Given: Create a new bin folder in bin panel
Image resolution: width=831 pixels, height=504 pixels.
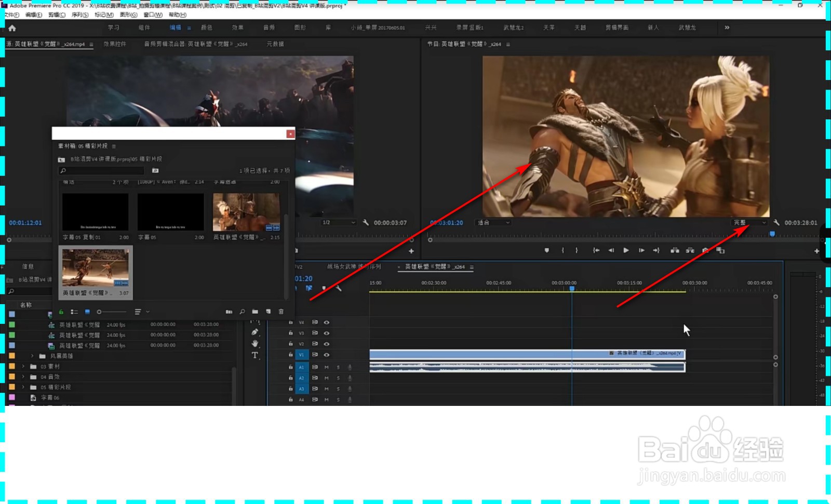Looking at the screenshot, I should click(x=255, y=312).
